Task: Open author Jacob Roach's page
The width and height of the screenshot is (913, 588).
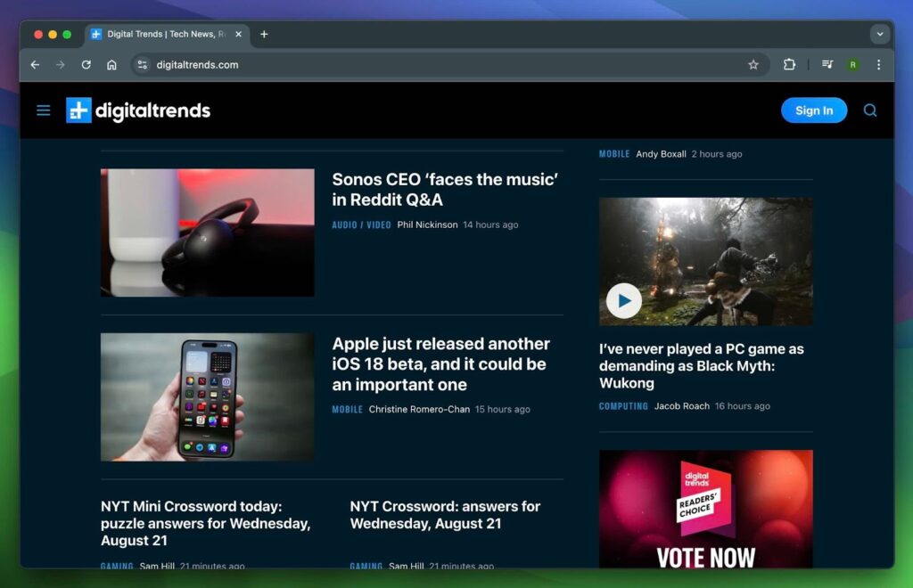Action: click(682, 406)
